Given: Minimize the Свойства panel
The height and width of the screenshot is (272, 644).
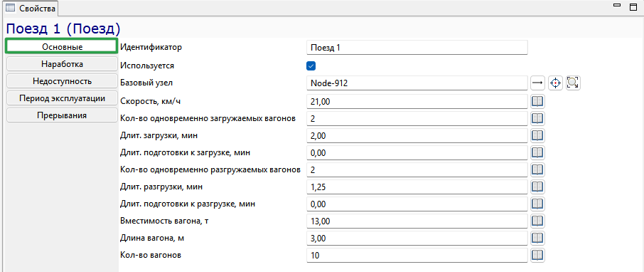Looking at the screenshot, I should pyautogui.click(x=616, y=6).
